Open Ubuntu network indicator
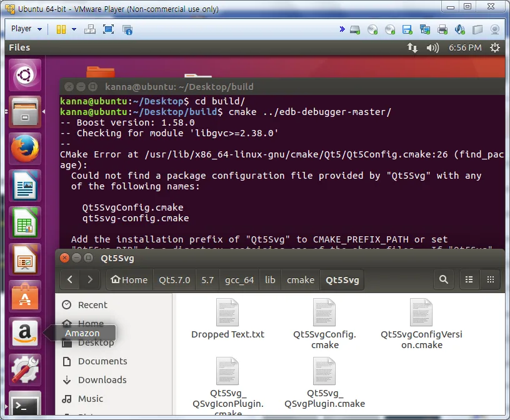 (412, 47)
